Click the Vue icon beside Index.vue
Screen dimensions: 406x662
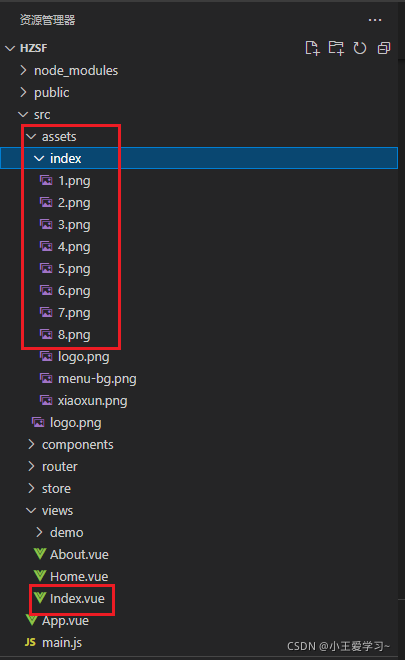coord(40,598)
